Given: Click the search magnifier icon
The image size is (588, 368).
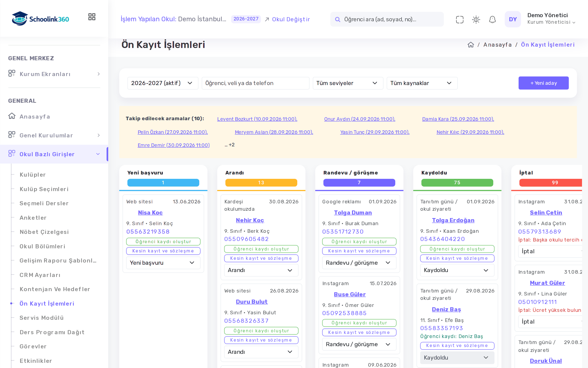Looking at the screenshot, I should click(338, 19).
